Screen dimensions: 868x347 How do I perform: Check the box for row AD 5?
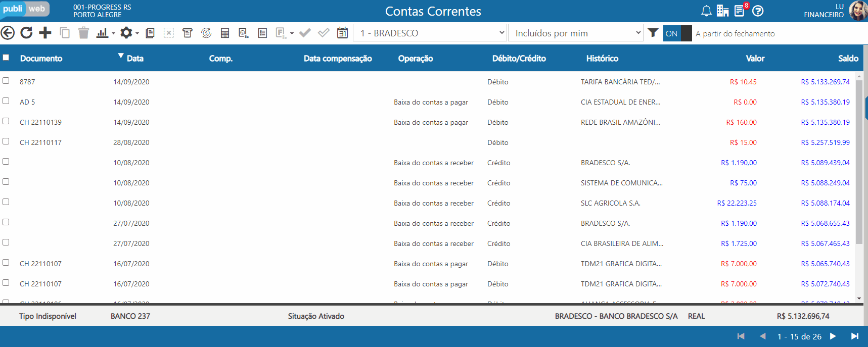coord(6,101)
